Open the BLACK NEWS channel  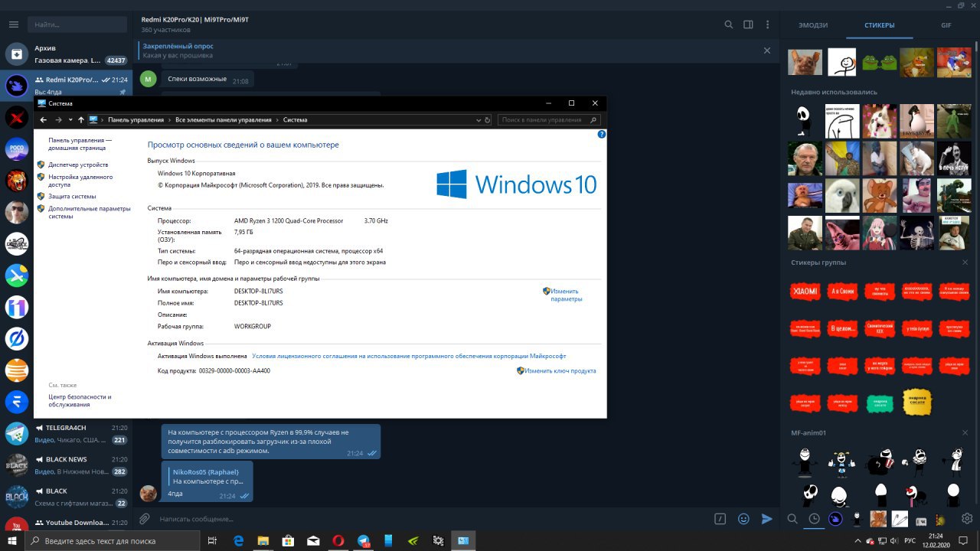[66, 465]
